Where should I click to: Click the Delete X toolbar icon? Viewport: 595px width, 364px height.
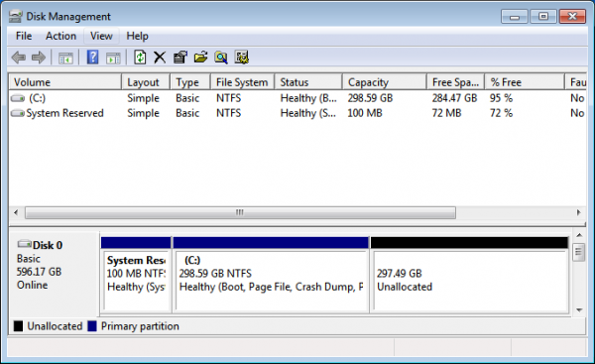pos(160,58)
